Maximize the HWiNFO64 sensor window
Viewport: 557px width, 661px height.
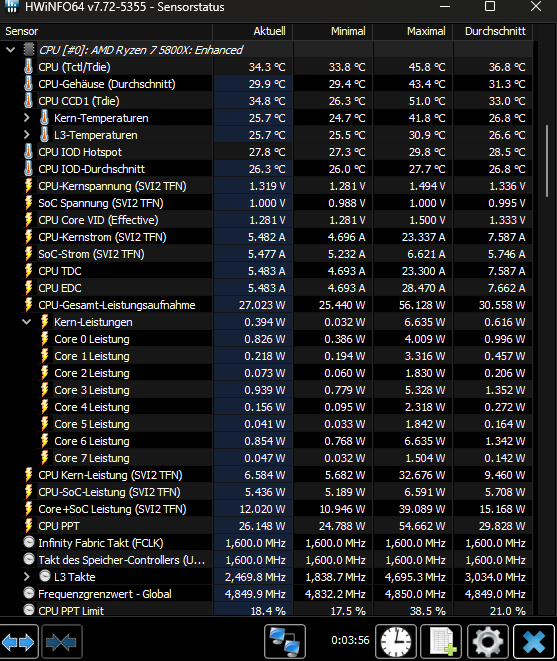click(490, 6)
